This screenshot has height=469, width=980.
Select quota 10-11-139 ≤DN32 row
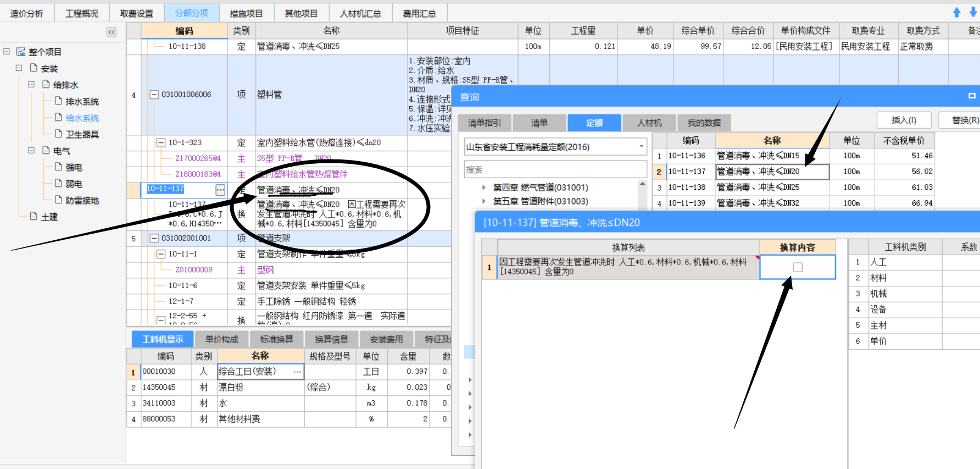tap(793, 203)
